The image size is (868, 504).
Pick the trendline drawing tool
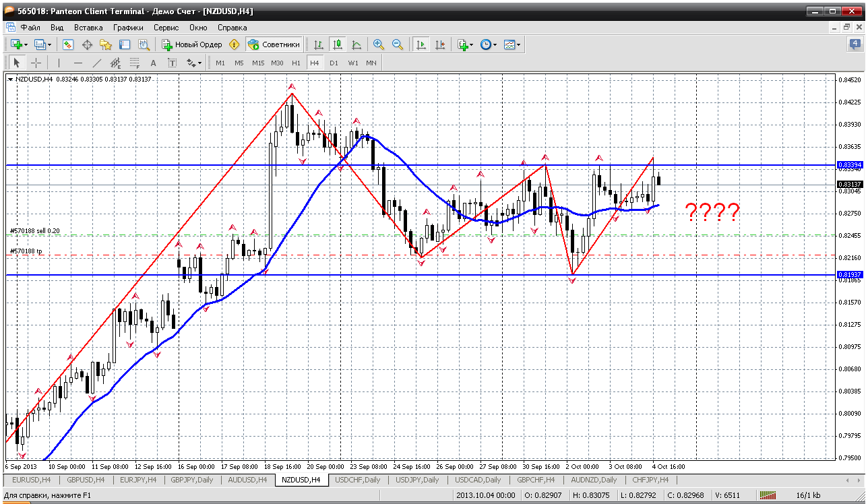(x=96, y=63)
